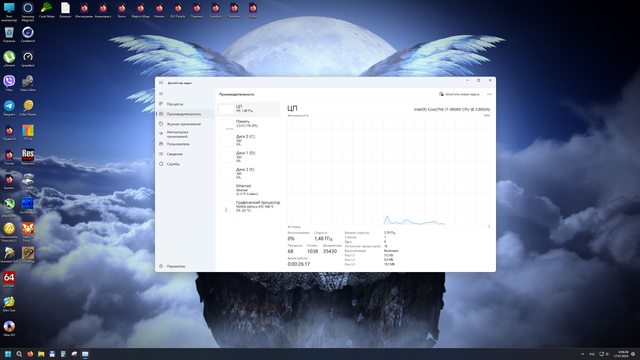Open the Cook Notes desktop icon
This screenshot has height=360, width=640.
[47, 10]
